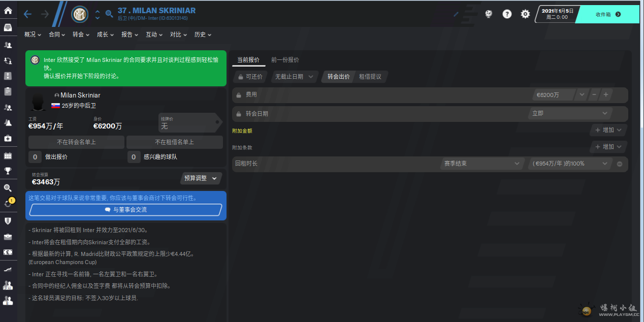Open the FMFC globe icon in header
This screenshot has height=322, width=644.
tap(489, 14)
